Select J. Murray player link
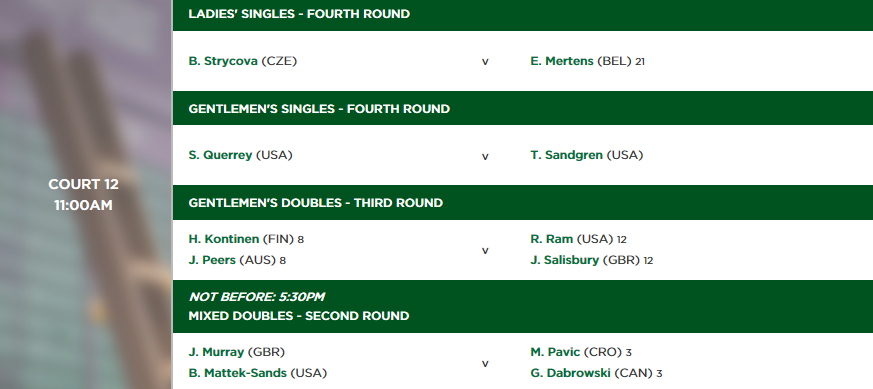The width and height of the screenshot is (873, 389). 216,352
